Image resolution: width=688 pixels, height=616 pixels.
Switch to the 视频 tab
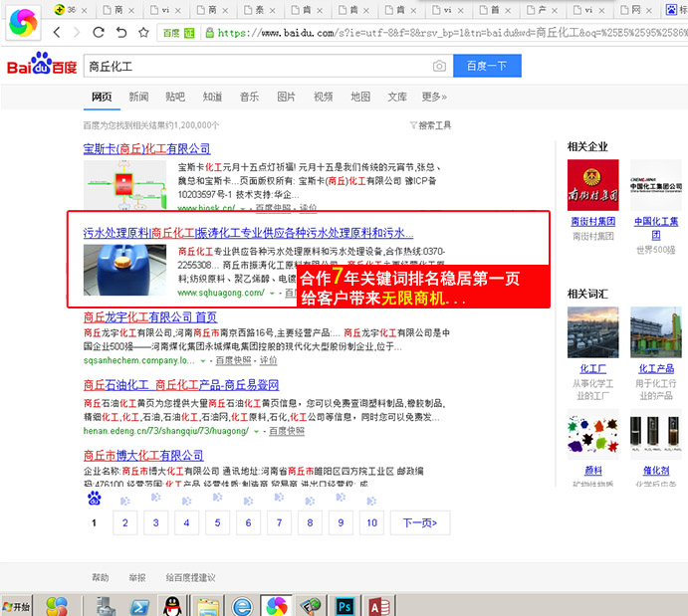(x=324, y=97)
